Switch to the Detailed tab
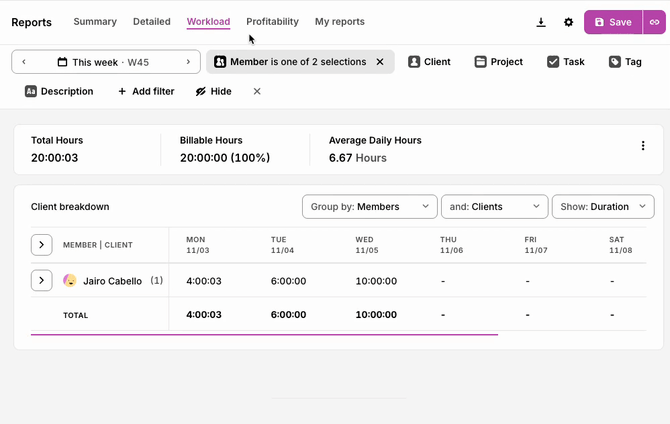The height and width of the screenshot is (424, 670). 152,22
